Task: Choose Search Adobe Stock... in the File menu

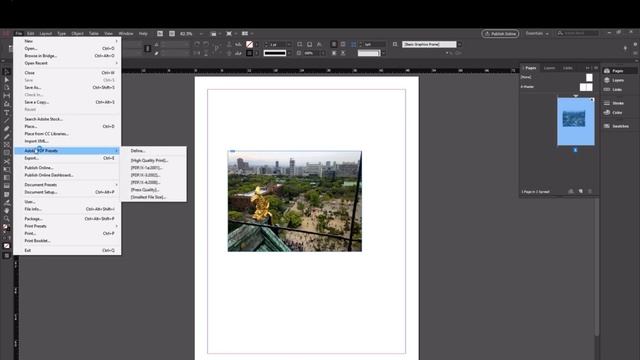Action: tap(67, 119)
